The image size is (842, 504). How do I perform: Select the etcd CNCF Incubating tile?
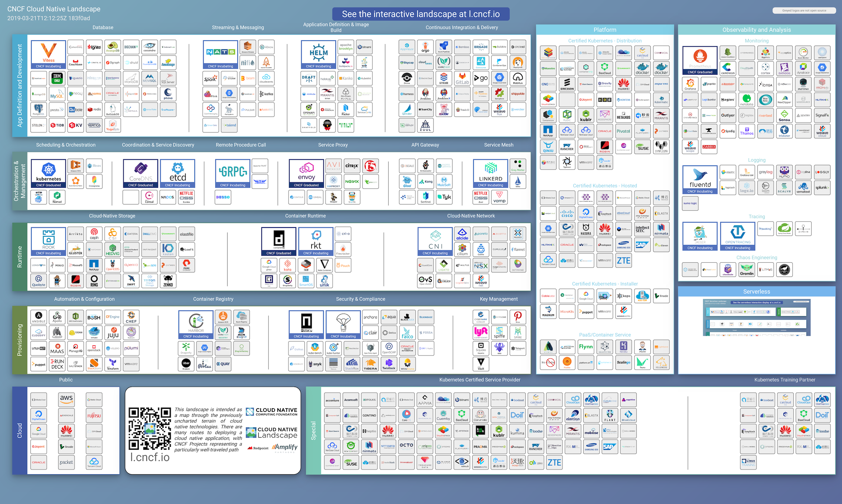(177, 173)
